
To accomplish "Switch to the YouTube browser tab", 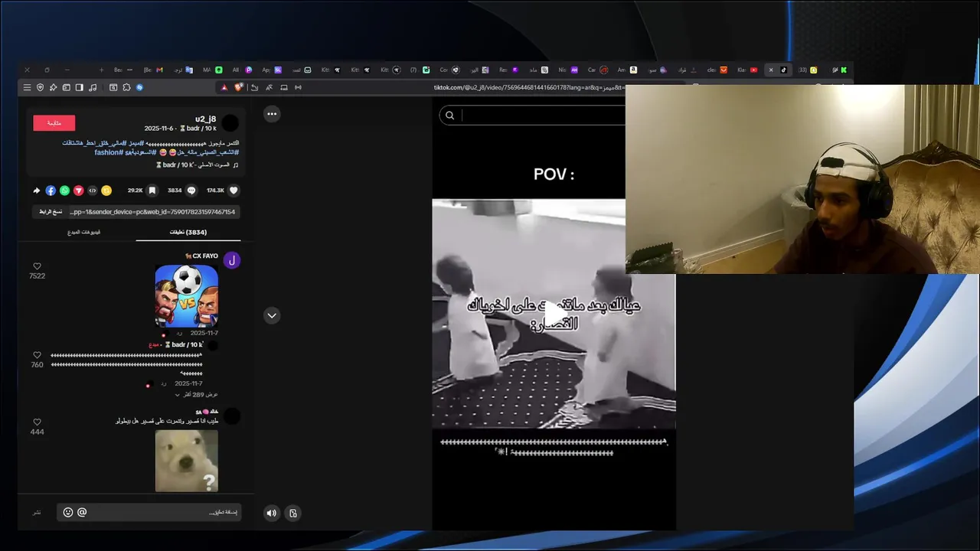I will (x=746, y=70).
